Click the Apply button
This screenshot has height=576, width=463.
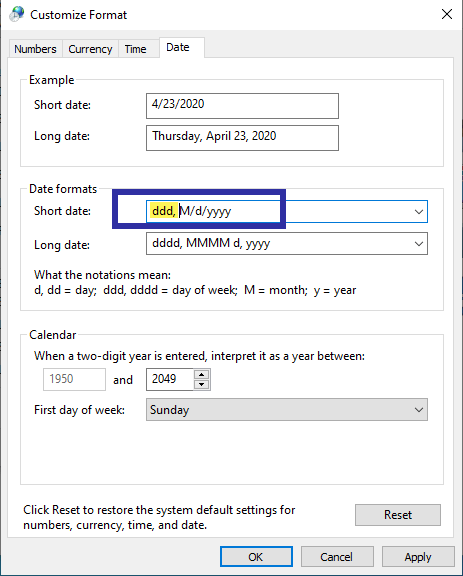tap(418, 557)
